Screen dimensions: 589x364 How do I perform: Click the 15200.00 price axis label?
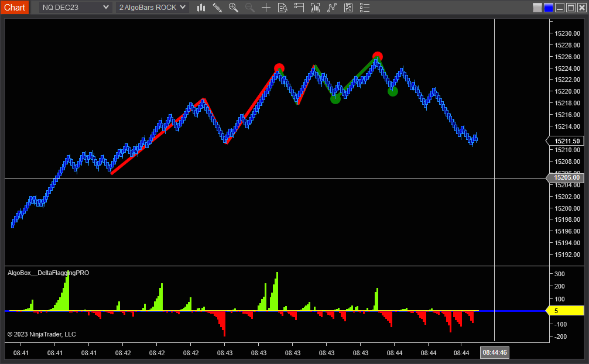click(x=567, y=208)
